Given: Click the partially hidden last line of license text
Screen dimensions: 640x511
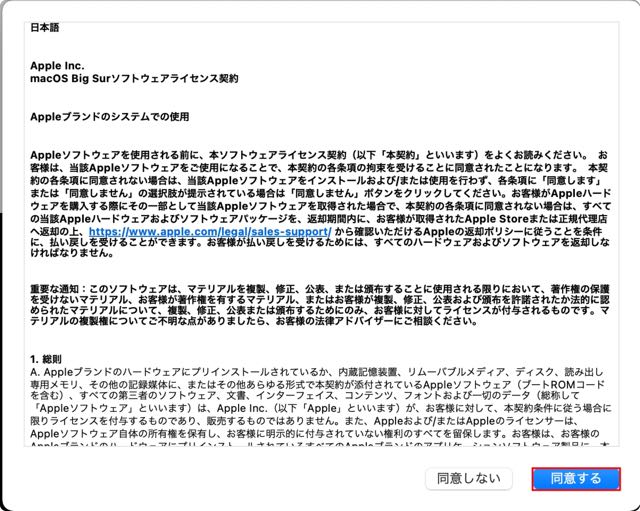Looking at the screenshot, I should 320,444.
